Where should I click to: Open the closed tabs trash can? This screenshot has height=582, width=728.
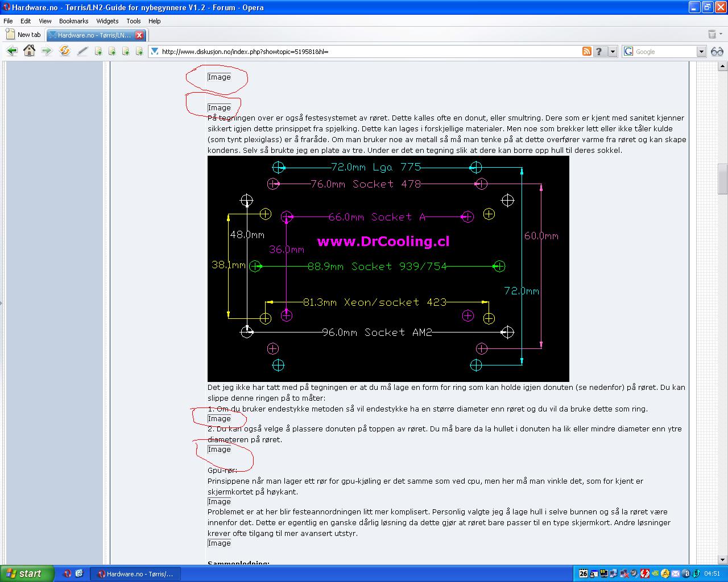(x=712, y=35)
